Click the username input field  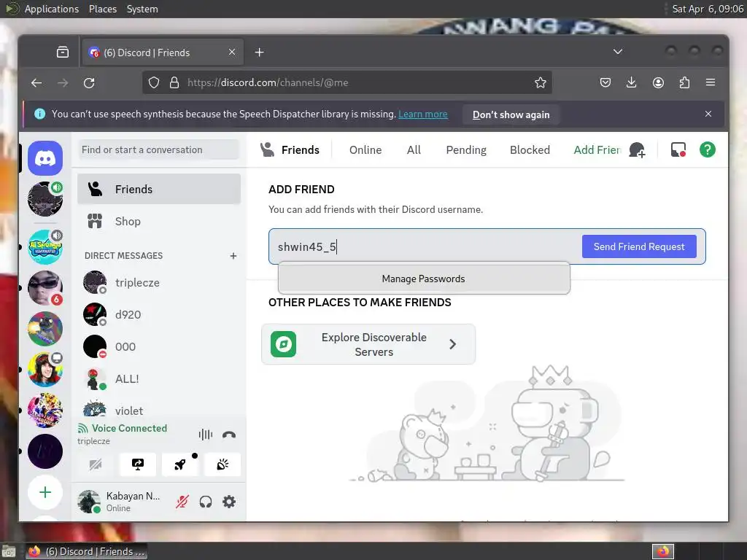tap(424, 246)
